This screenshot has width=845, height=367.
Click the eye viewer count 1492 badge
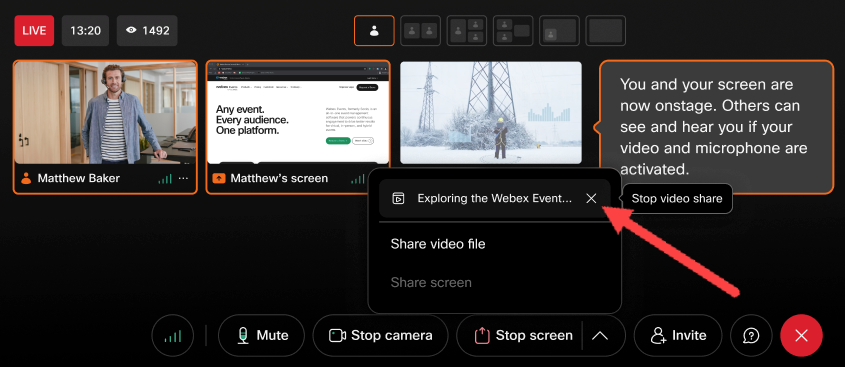[148, 31]
